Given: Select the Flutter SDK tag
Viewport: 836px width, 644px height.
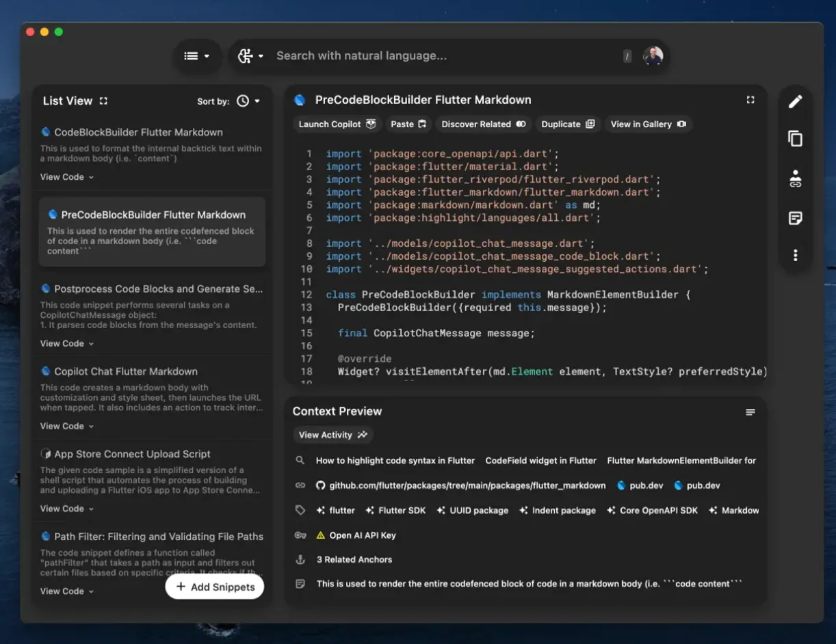Looking at the screenshot, I should (x=395, y=511).
